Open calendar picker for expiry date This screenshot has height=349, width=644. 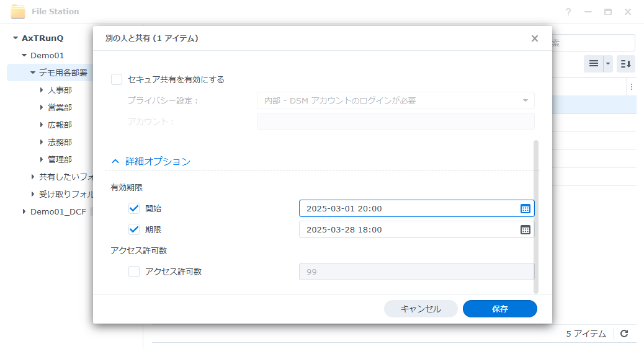[525, 229]
